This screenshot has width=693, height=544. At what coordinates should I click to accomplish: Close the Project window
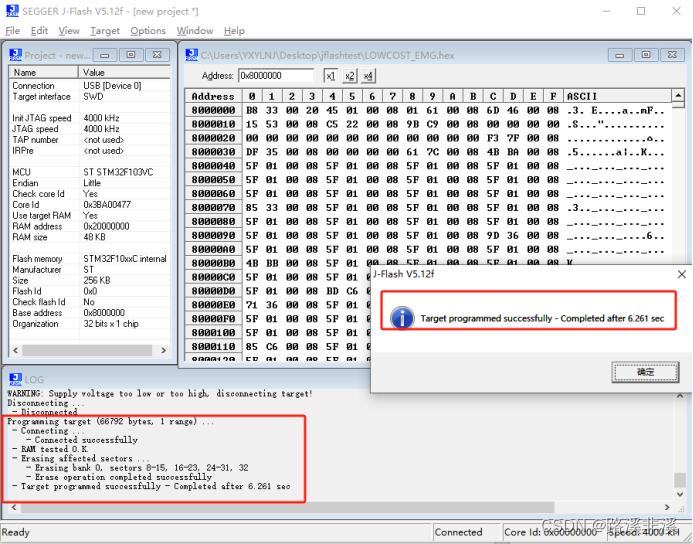pyautogui.click(x=157, y=55)
